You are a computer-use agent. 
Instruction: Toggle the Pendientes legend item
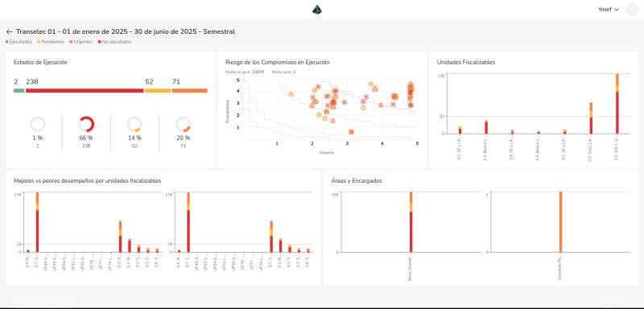pos(51,42)
